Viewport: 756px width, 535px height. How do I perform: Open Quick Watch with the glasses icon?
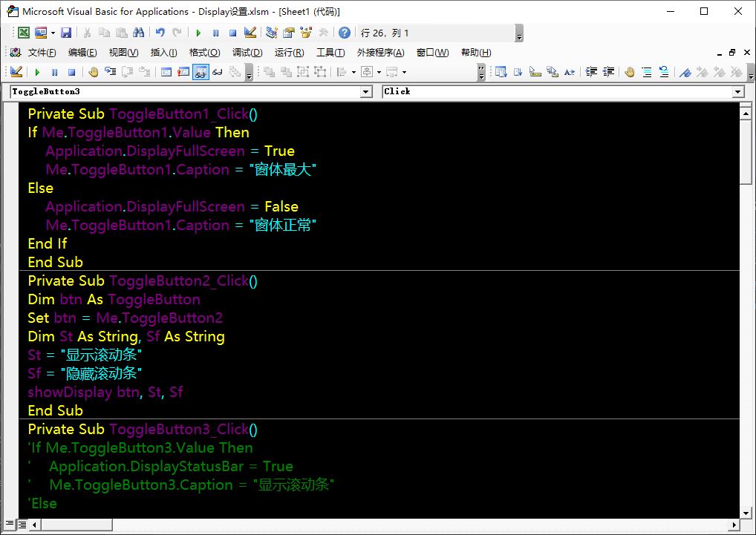218,72
